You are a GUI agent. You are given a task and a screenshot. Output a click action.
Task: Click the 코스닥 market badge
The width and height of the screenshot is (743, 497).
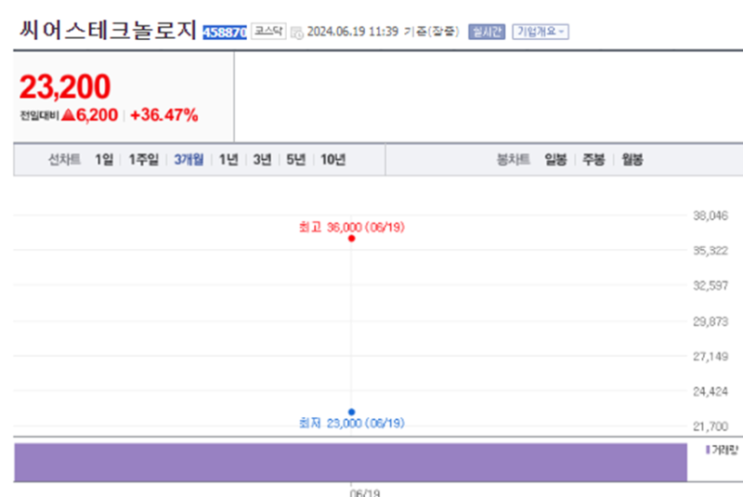point(269,31)
